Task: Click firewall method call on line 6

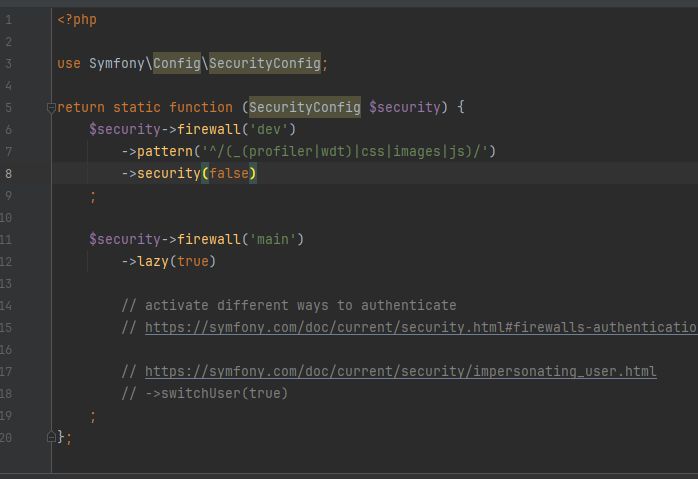Action: [209, 129]
